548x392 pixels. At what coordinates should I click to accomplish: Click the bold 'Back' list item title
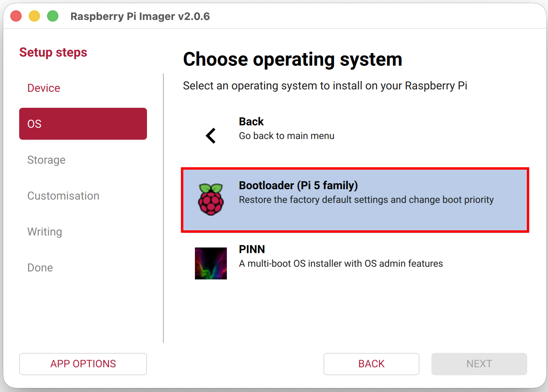(251, 122)
